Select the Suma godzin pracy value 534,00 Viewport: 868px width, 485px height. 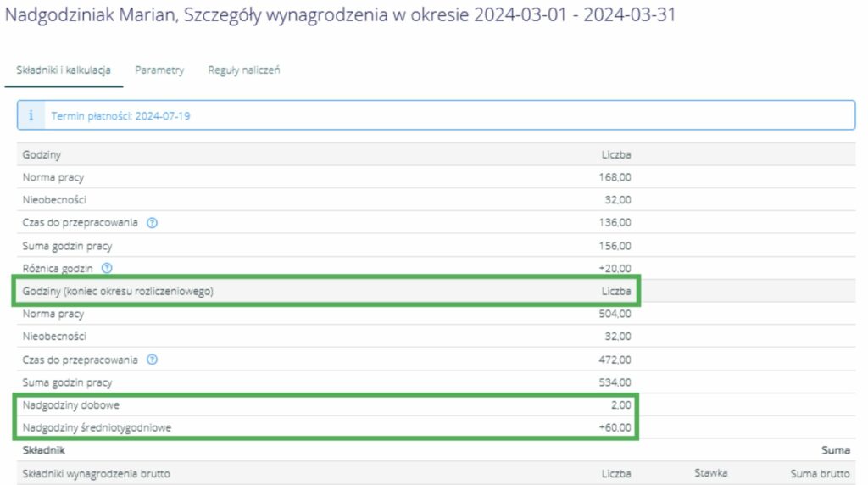pyautogui.click(x=615, y=382)
